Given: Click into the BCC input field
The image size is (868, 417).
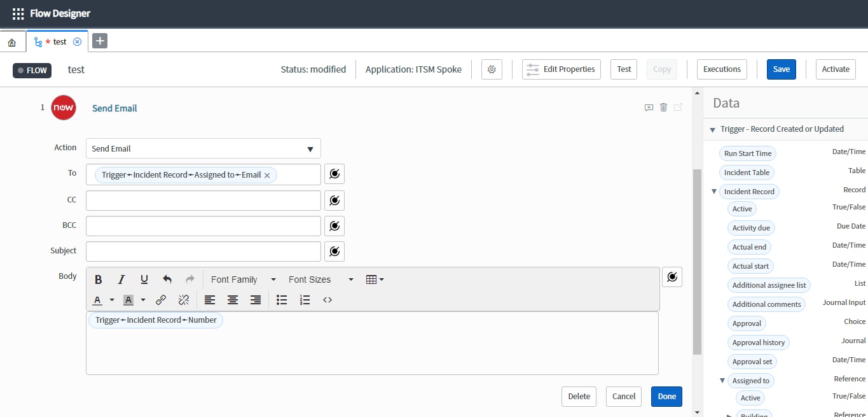Looking at the screenshot, I should click(x=203, y=225).
